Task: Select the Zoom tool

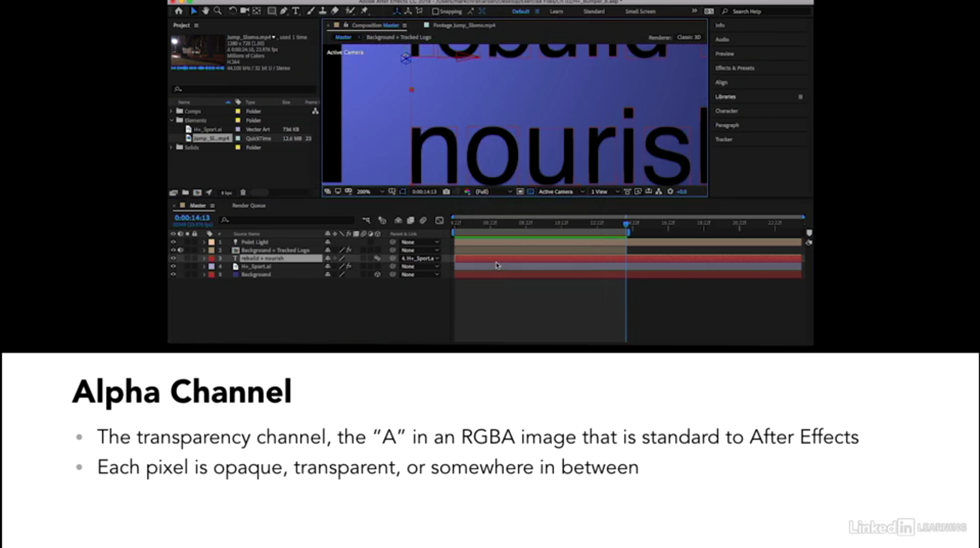Action: pyautogui.click(x=218, y=11)
